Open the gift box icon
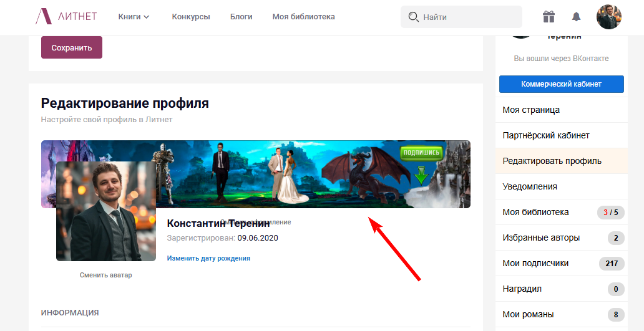Viewport: 644px width, 331px height. pyautogui.click(x=549, y=17)
